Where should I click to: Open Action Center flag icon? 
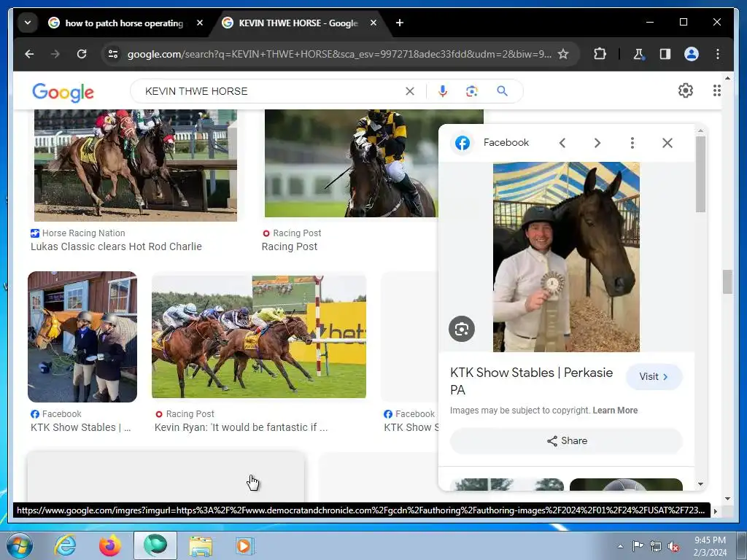[638, 546]
